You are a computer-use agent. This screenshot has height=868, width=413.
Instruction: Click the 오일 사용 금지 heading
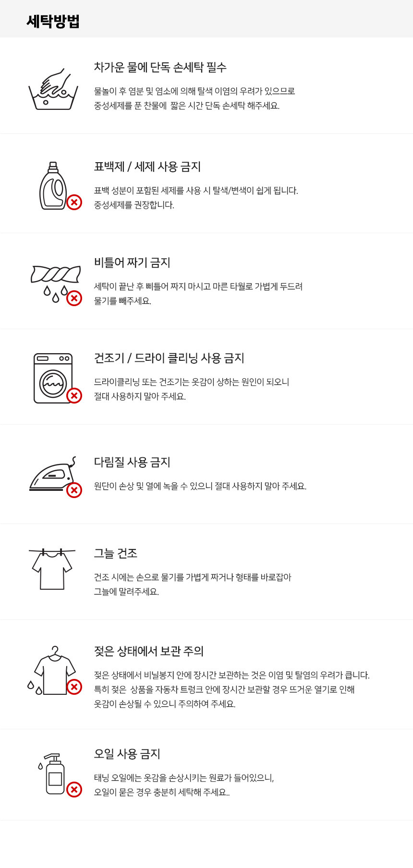[127, 754]
